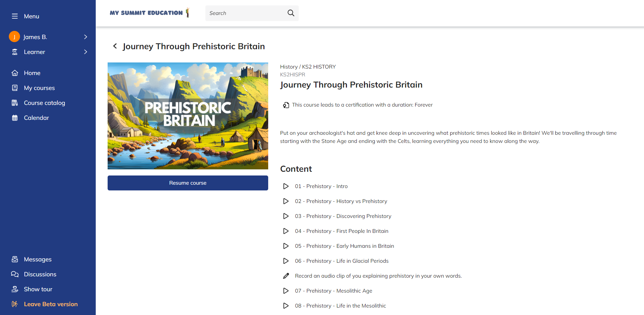Open lesson 01 - Prehistory - Intro
644x315 pixels.
(x=321, y=186)
